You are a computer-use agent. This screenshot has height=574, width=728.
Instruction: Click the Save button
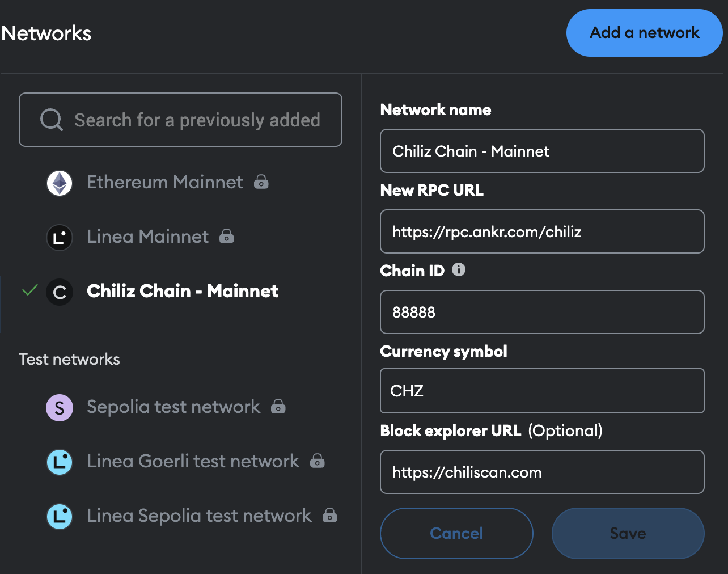(x=628, y=533)
